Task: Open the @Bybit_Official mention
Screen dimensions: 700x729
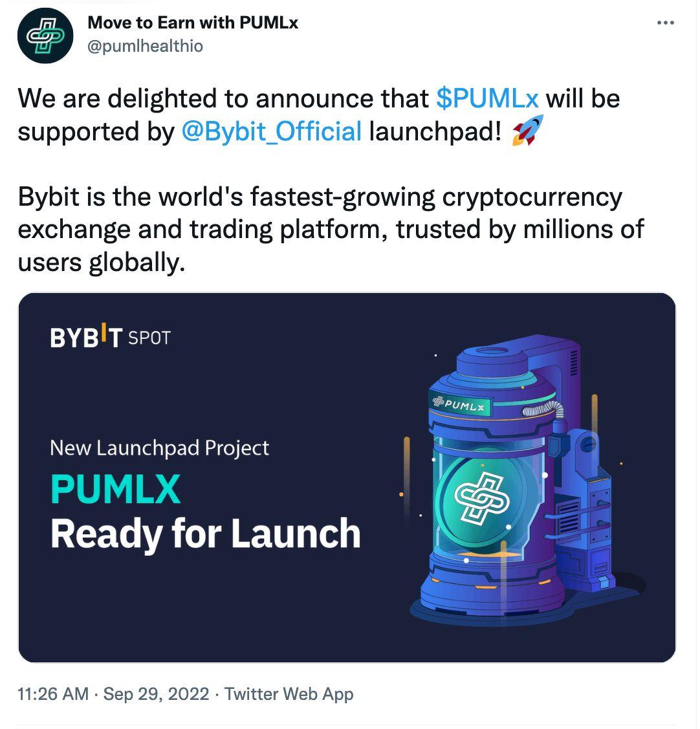Action: [x=272, y=131]
